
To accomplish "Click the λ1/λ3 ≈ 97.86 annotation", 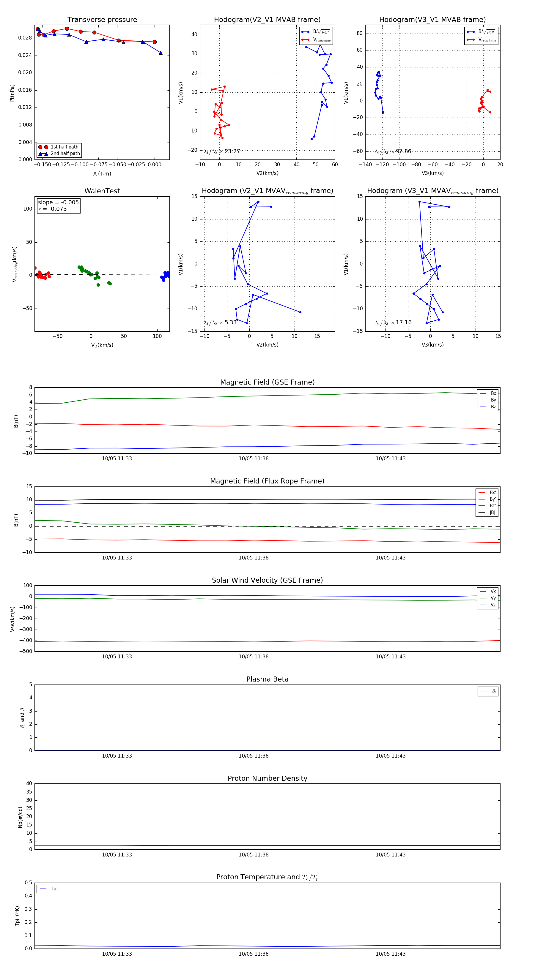I will 393,151.
